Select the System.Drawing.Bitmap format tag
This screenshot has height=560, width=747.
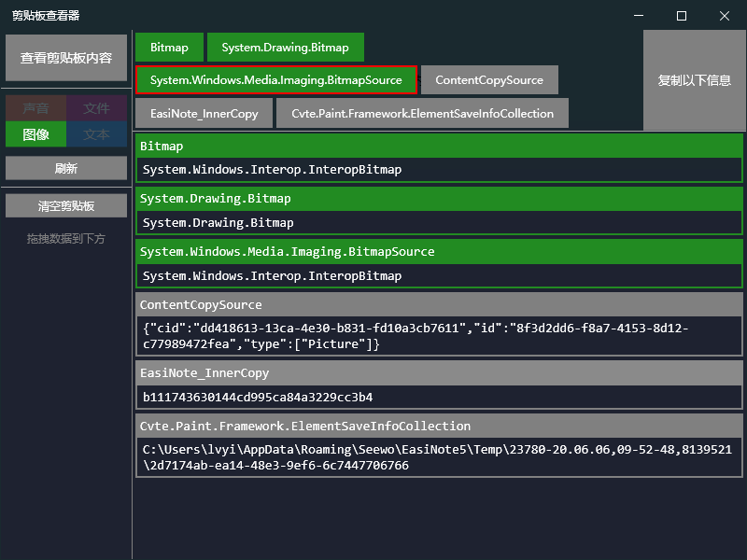(286, 48)
